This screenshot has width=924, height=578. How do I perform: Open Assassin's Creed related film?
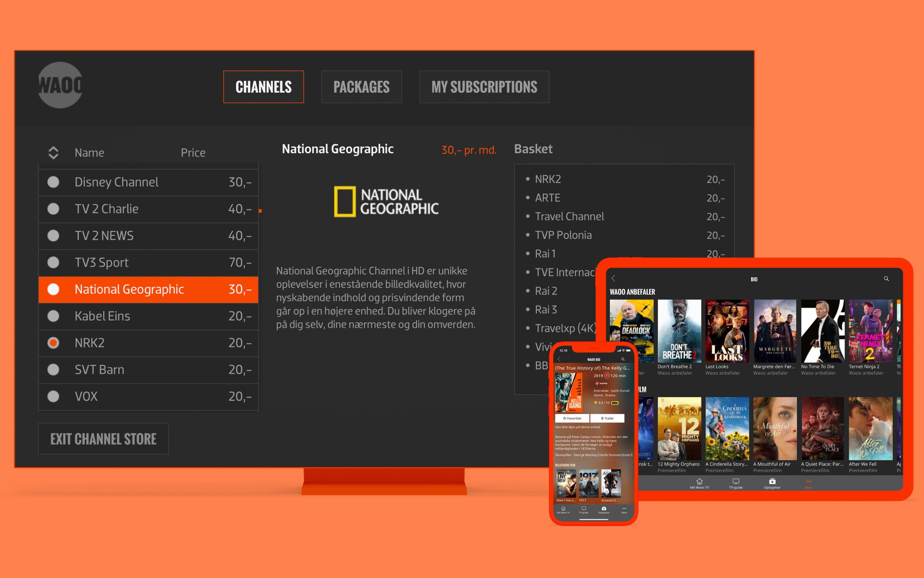coord(611,483)
